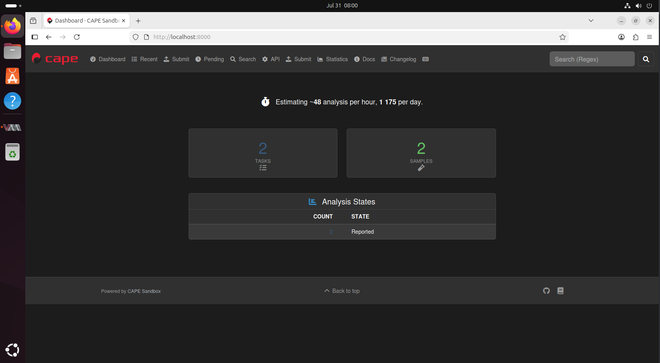The image size is (660, 363).
Task: Open the Samples count card
Action: pyautogui.click(x=421, y=153)
